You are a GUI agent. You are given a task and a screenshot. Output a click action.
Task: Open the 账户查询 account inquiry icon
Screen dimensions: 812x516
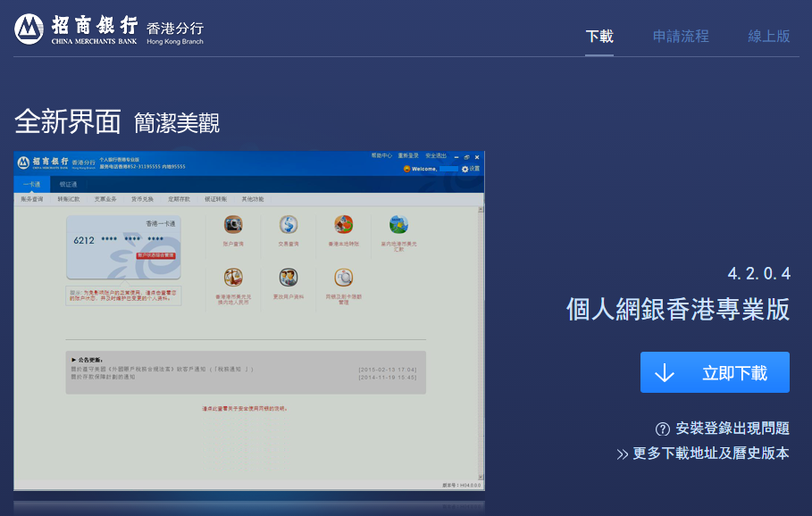[233, 225]
